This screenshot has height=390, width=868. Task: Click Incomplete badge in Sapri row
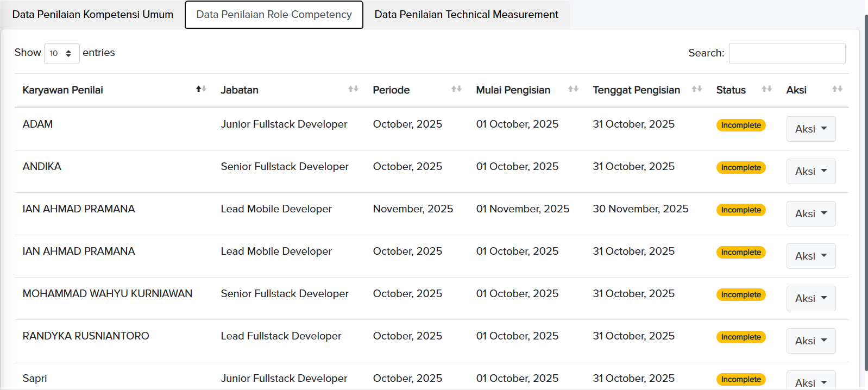pos(741,380)
